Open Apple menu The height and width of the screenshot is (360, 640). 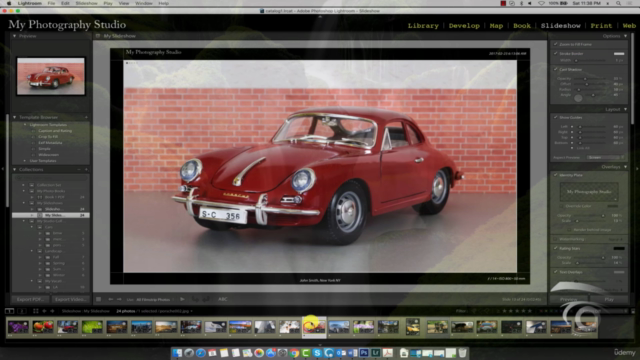pos(9,3)
